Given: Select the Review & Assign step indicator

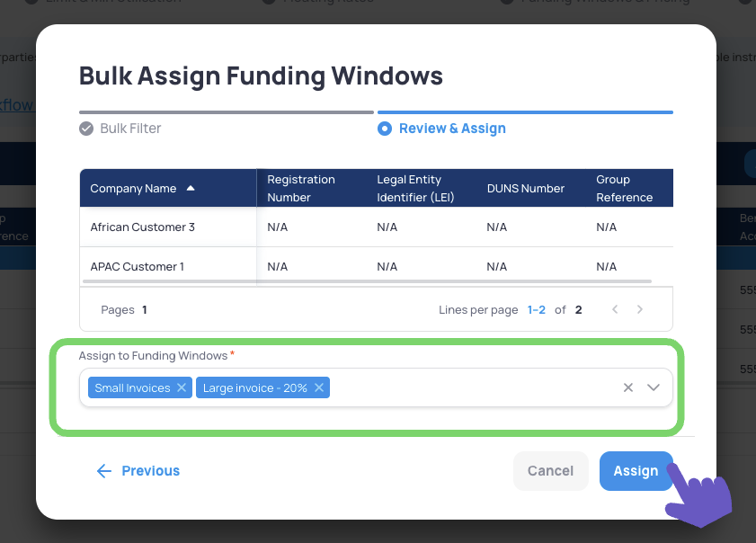Looking at the screenshot, I should click(x=385, y=129).
